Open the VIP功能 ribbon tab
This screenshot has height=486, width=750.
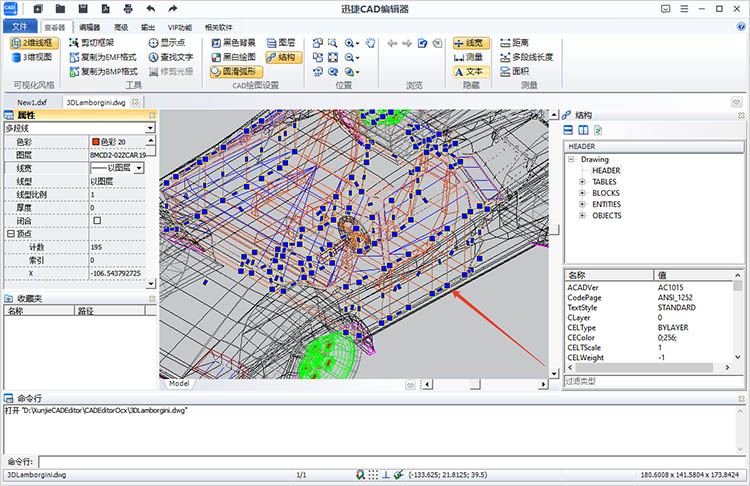(x=180, y=27)
